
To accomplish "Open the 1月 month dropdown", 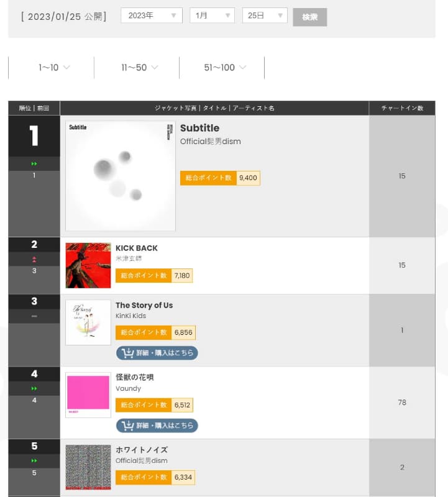I will point(211,17).
